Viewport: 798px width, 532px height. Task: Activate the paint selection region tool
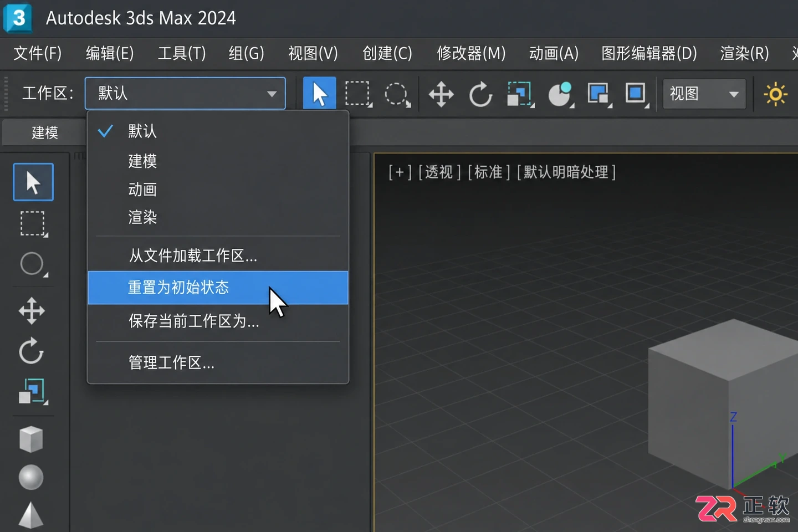click(x=397, y=94)
